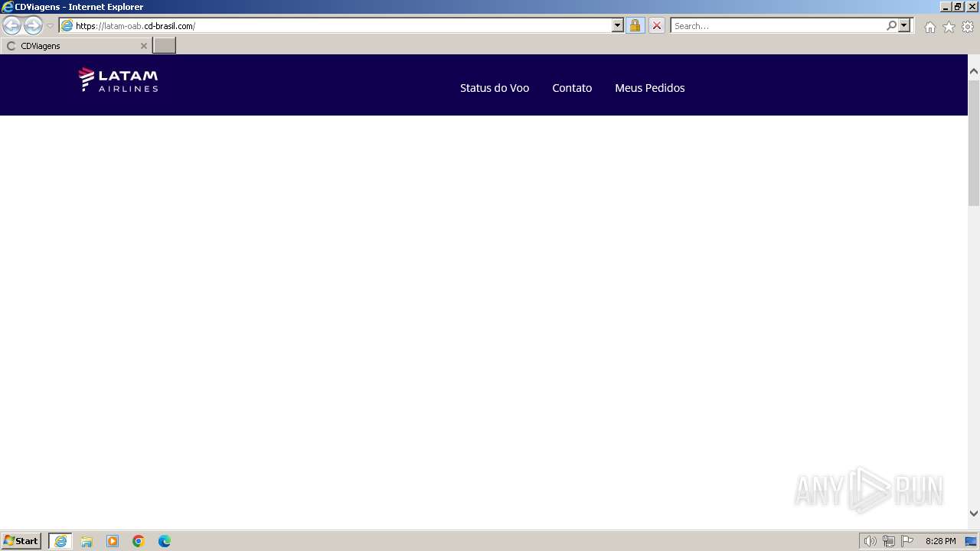This screenshot has width=980, height=551.
Task: Click the vertical scrollbar thumb
Action: point(974,142)
